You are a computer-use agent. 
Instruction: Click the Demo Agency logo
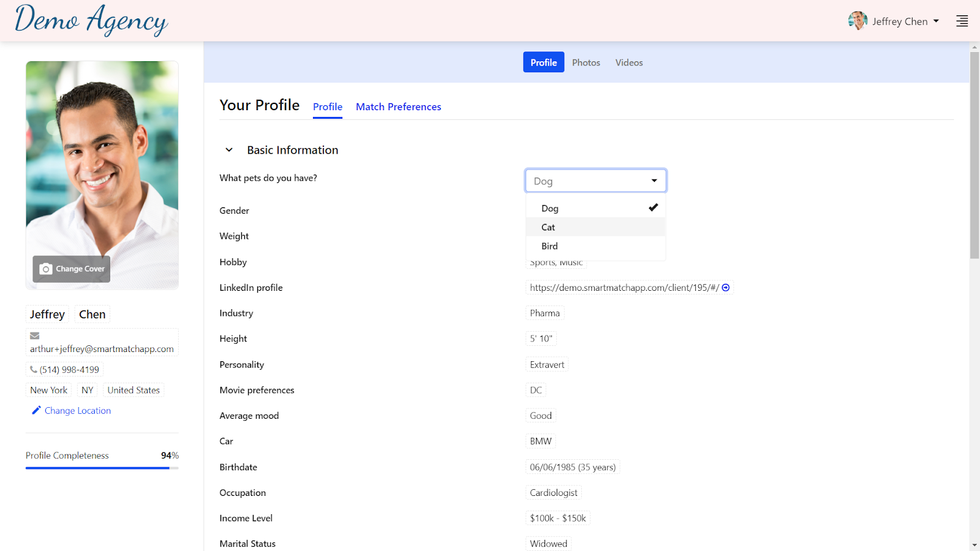click(x=91, y=20)
